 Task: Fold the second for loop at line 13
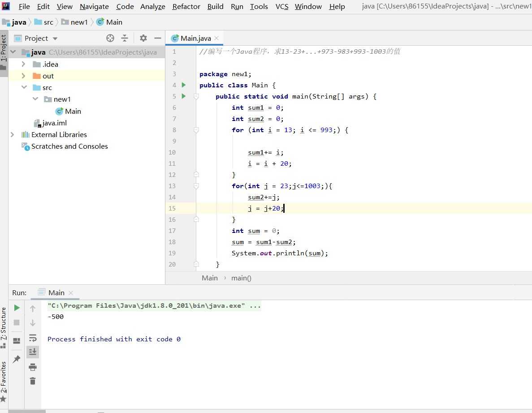(196, 186)
